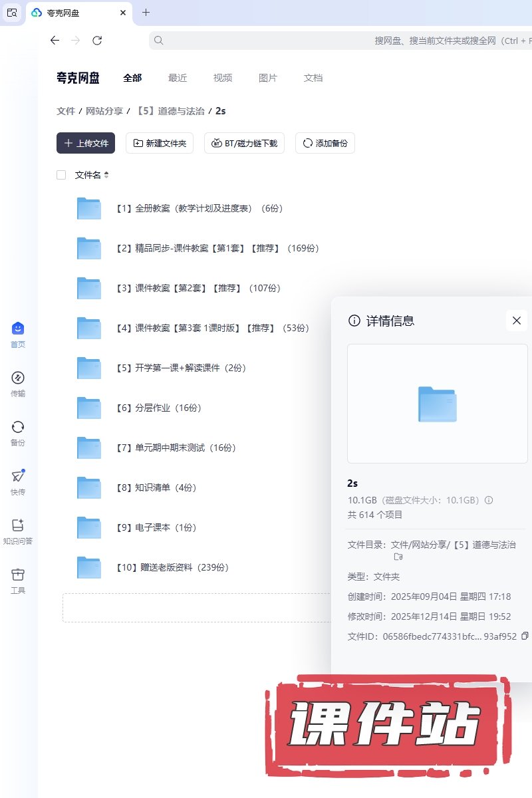532x798 pixels.
Task: Switch to the 文档 tab
Action: click(x=313, y=78)
